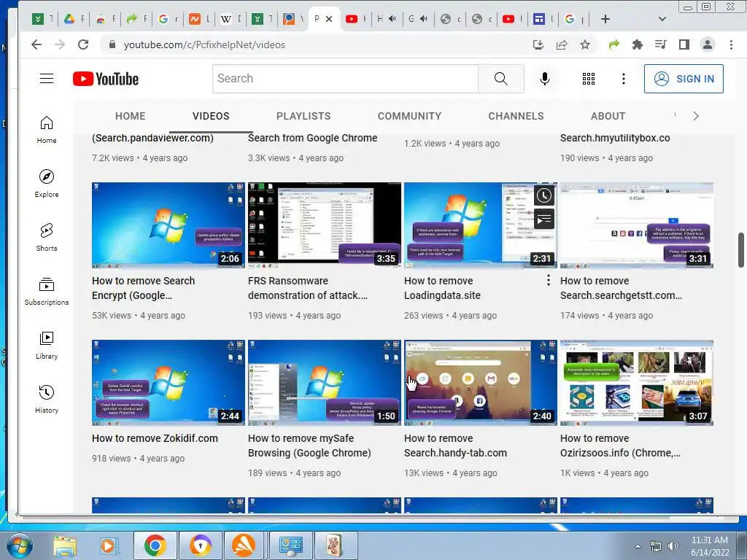Show more channel tabs with right chevron
Screen dimensions: 747x560
pos(695,116)
